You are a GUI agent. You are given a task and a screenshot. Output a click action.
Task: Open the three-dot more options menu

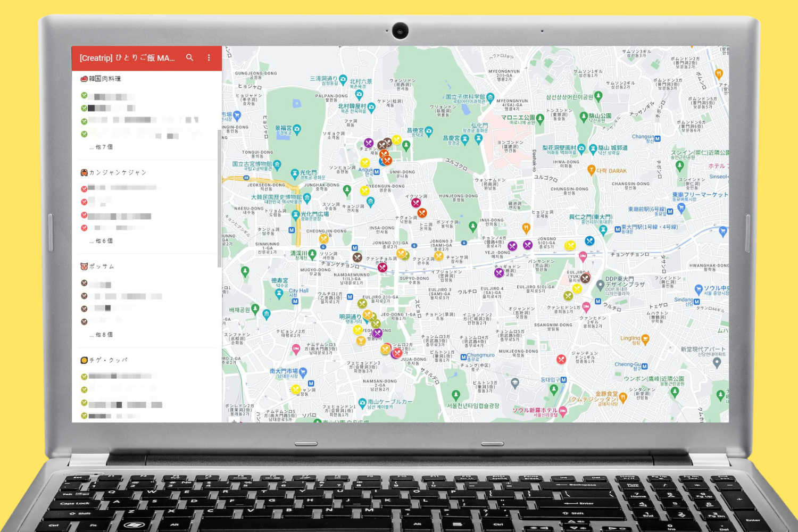click(209, 57)
